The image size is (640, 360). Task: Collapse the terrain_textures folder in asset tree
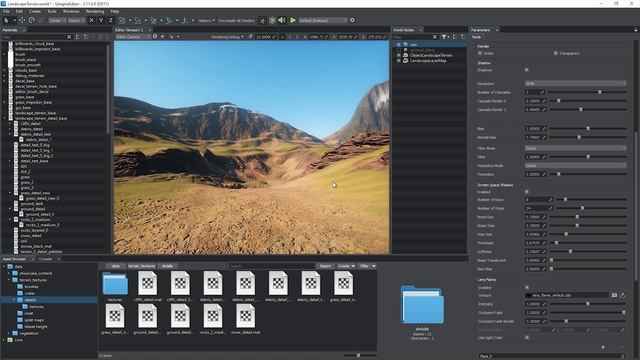point(10,280)
